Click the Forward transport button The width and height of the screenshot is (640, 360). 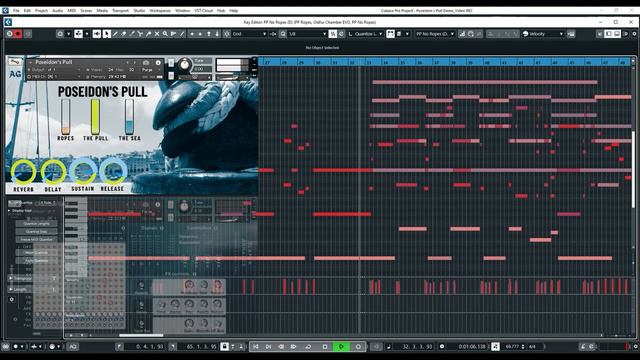click(293, 347)
